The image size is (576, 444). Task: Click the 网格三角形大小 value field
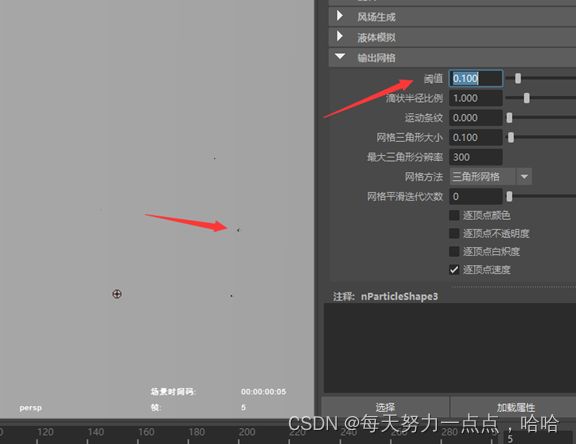476,137
